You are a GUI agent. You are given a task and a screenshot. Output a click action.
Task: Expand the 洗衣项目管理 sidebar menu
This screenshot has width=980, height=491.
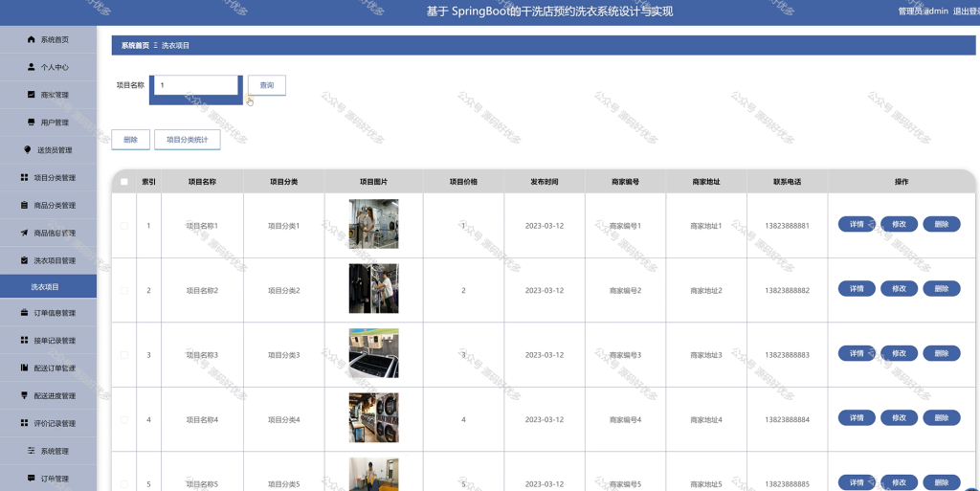point(48,260)
